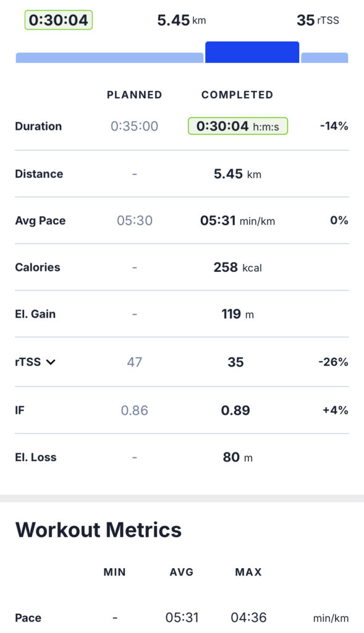
Task: Edit the completed El. Gain 119 m
Action: (237, 314)
